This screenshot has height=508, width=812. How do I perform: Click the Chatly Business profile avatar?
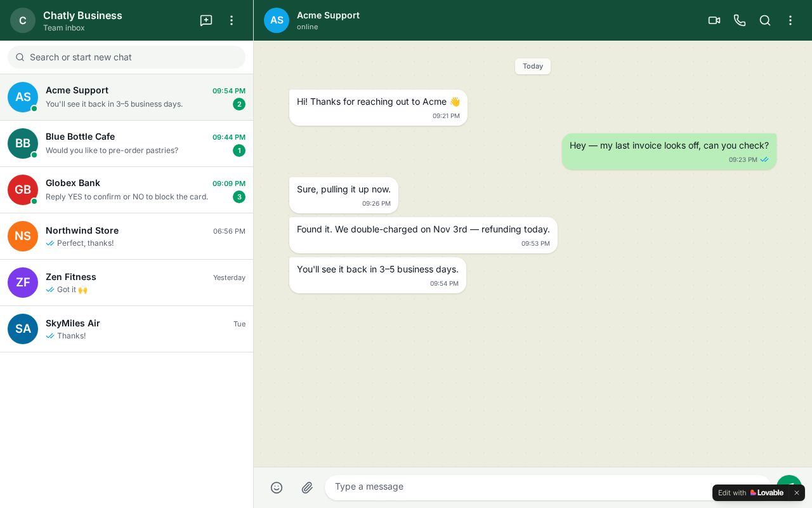pos(23,20)
